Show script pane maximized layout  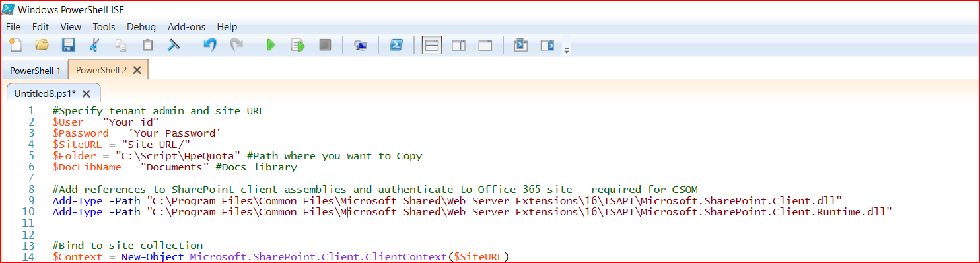(x=485, y=46)
